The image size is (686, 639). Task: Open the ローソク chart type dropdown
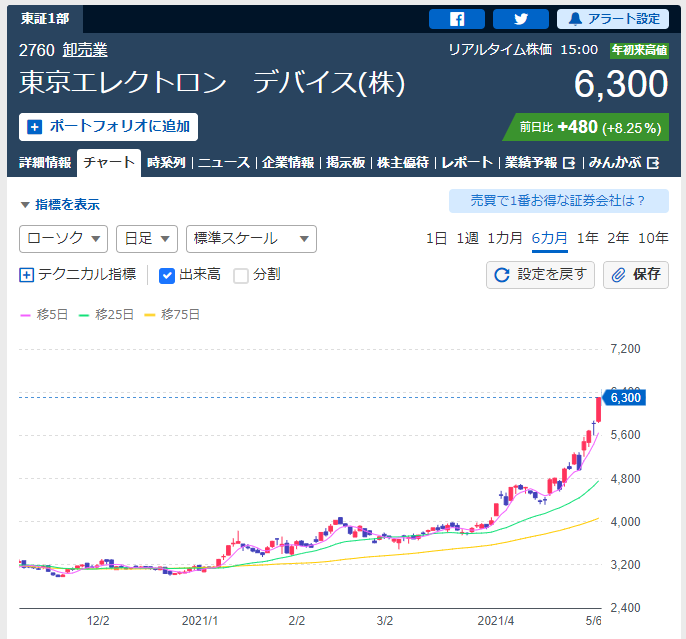[x=63, y=239]
